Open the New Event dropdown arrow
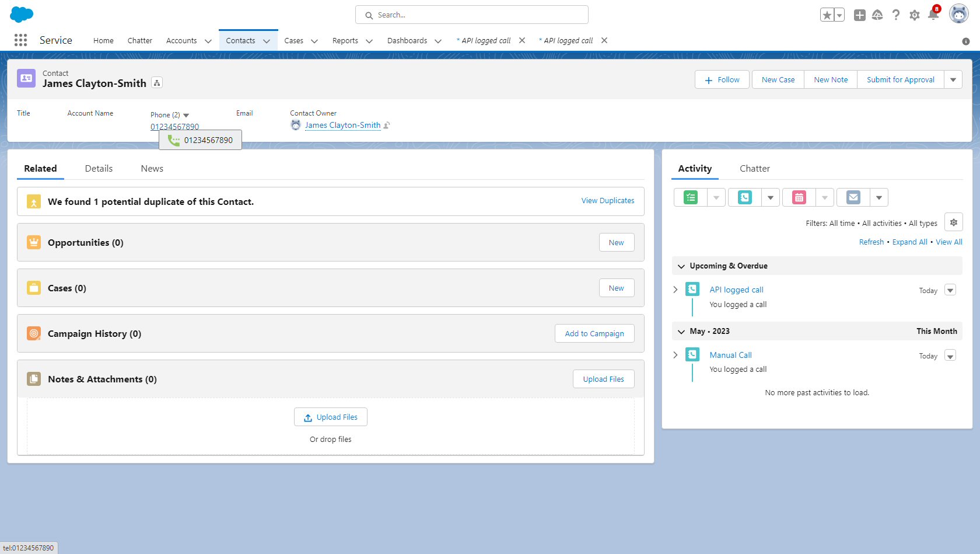The height and width of the screenshot is (554, 980). point(825,197)
